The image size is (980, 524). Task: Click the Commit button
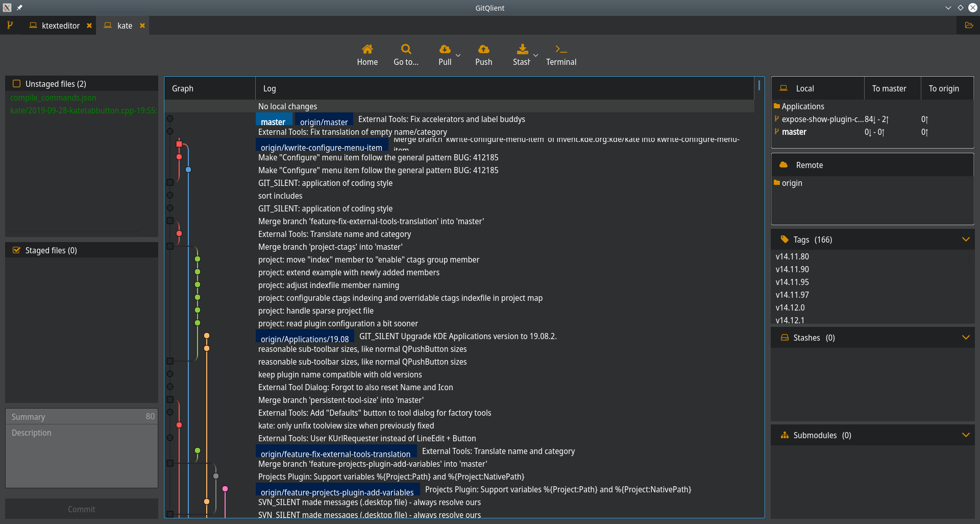[x=82, y=509]
